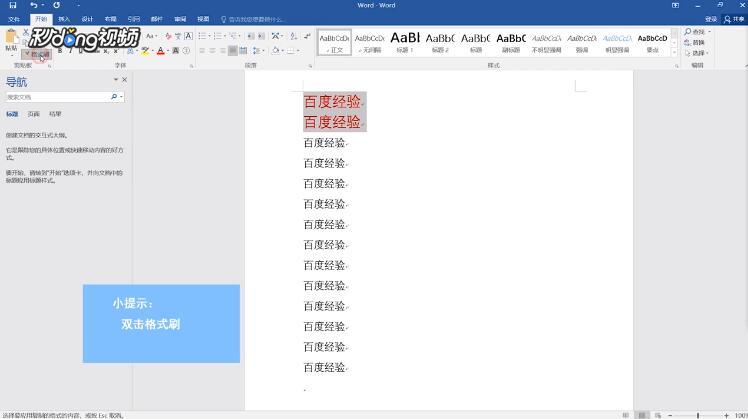Click the Character Shading icon

coord(176,51)
